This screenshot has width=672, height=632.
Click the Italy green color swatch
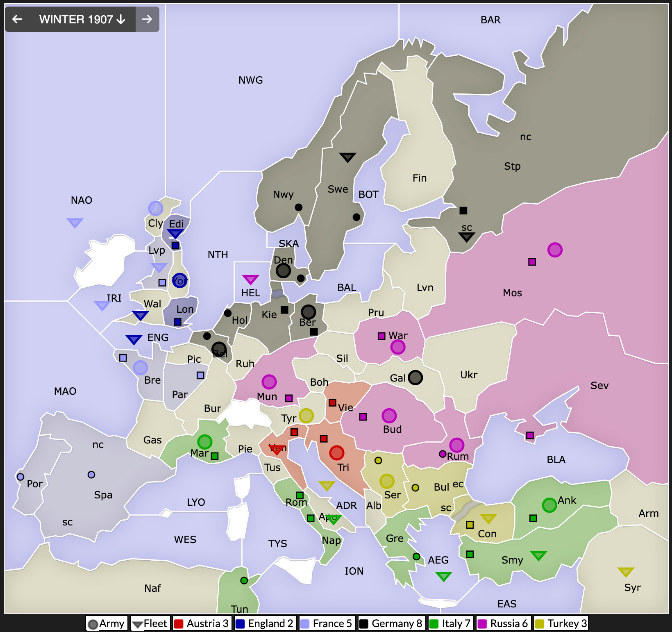click(x=434, y=624)
